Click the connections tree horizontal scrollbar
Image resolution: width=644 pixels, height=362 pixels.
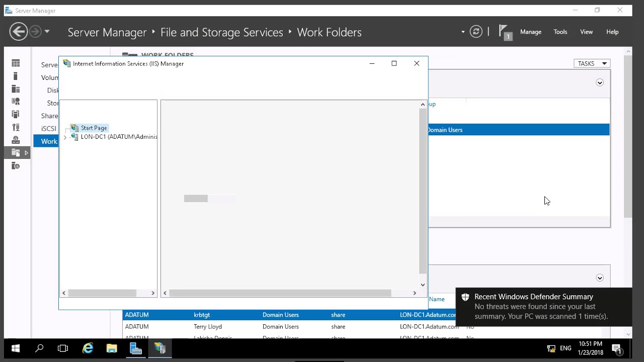(x=102, y=293)
